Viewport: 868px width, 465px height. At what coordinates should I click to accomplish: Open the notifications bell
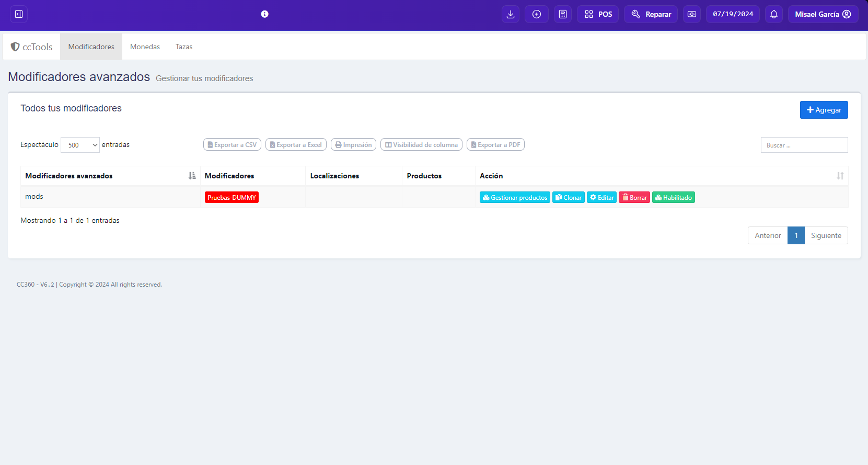pyautogui.click(x=774, y=14)
